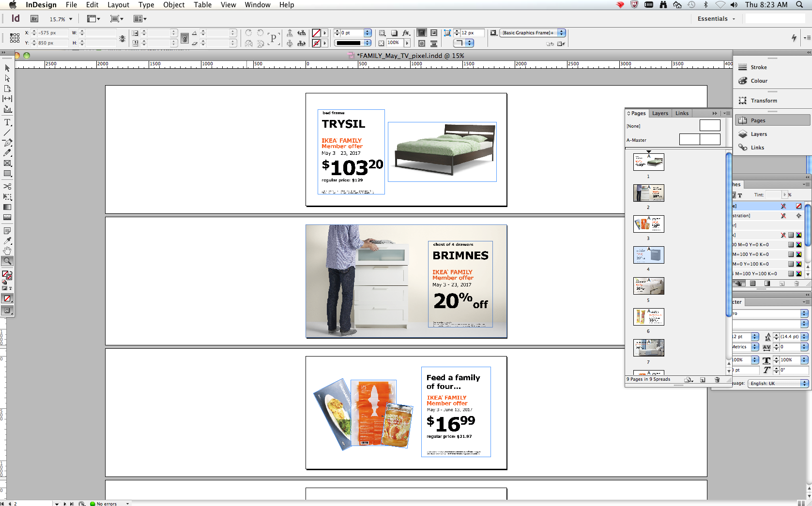This screenshot has height=506, width=812.
Task: Select the Note tool
Action: [7, 231]
